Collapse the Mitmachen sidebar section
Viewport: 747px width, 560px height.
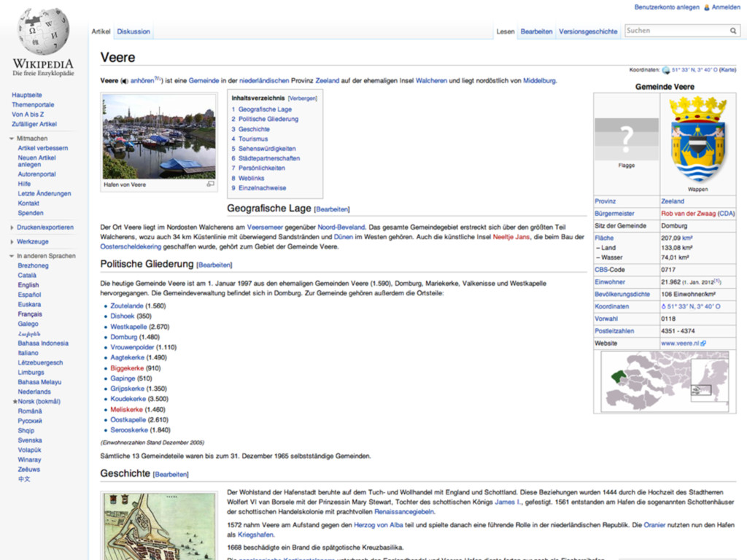(x=12, y=139)
